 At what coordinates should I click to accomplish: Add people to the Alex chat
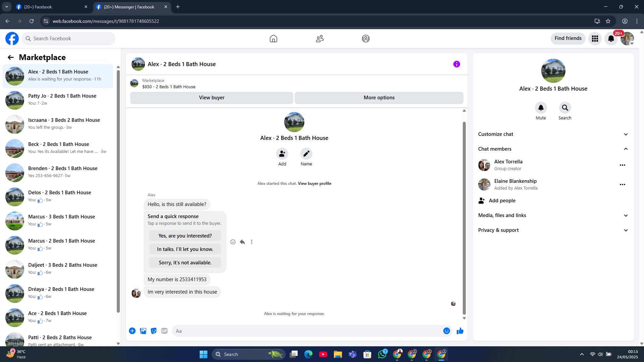click(x=282, y=154)
